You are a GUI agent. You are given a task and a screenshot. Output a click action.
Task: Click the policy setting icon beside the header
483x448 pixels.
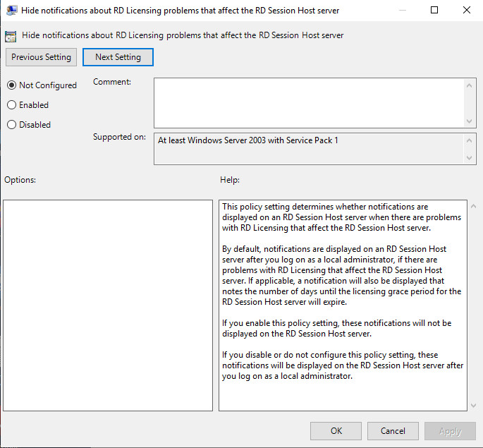11,35
